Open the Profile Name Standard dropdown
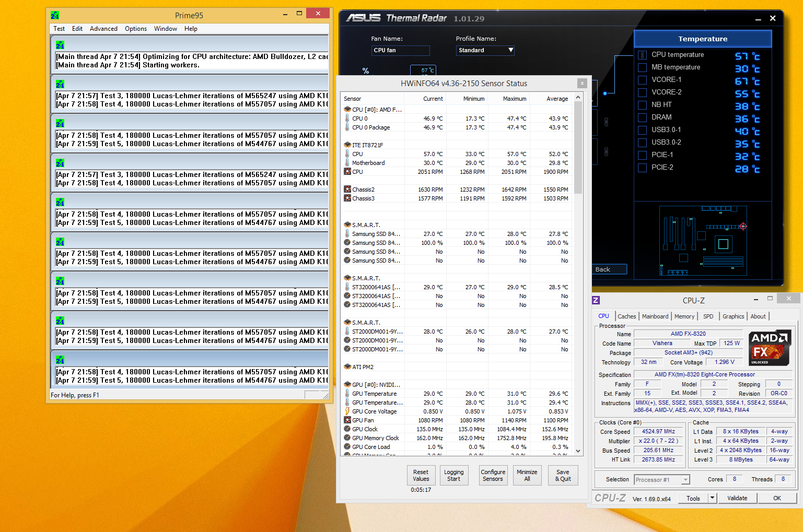The image size is (803, 532). (x=485, y=50)
